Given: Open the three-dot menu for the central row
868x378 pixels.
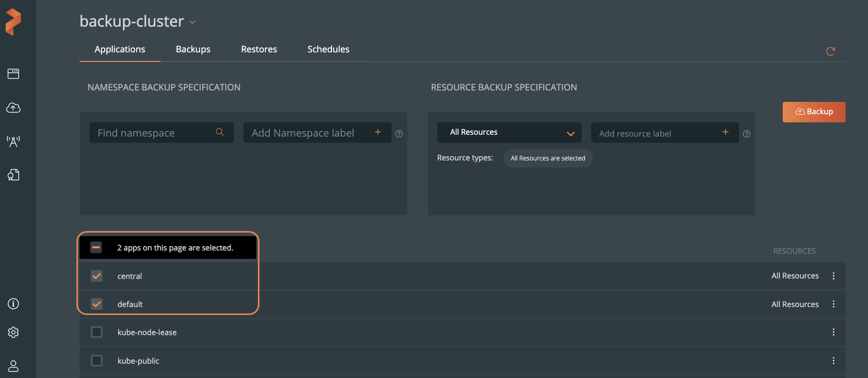Looking at the screenshot, I should (833, 276).
